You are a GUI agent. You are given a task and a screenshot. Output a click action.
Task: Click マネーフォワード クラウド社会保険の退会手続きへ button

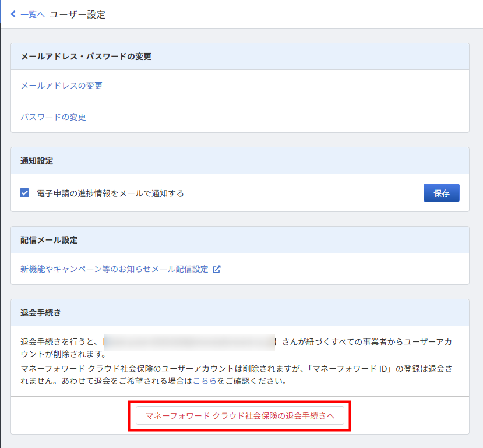point(239,415)
